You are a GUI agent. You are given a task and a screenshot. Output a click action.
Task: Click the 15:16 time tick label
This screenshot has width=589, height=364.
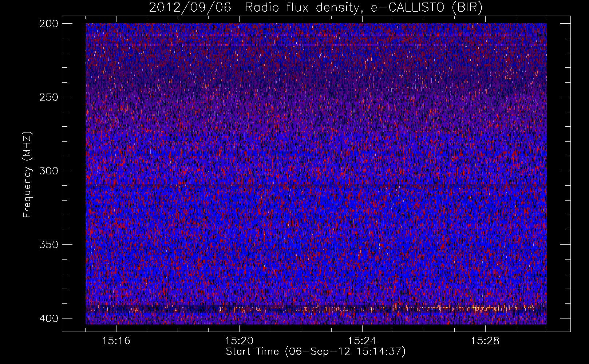[116, 341]
